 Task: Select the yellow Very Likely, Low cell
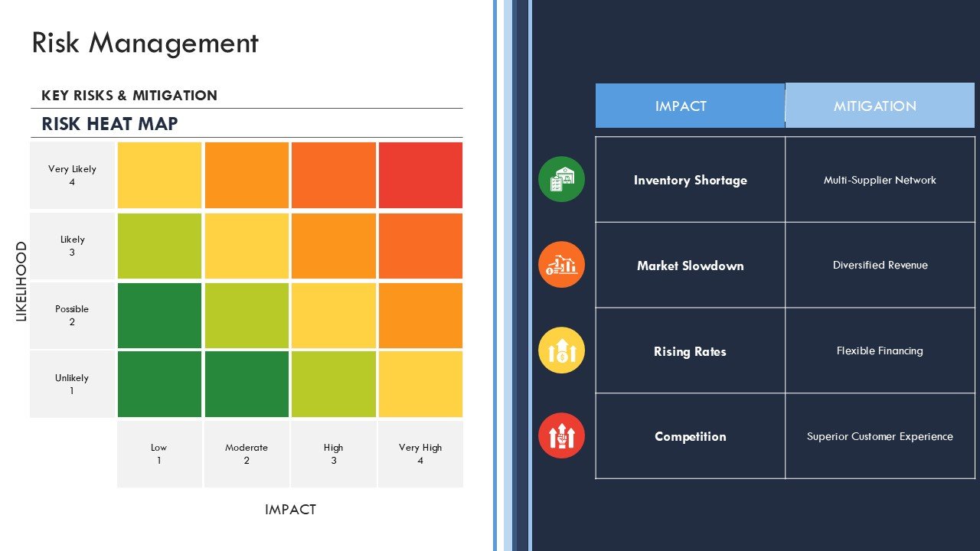click(x=159, y=175)
